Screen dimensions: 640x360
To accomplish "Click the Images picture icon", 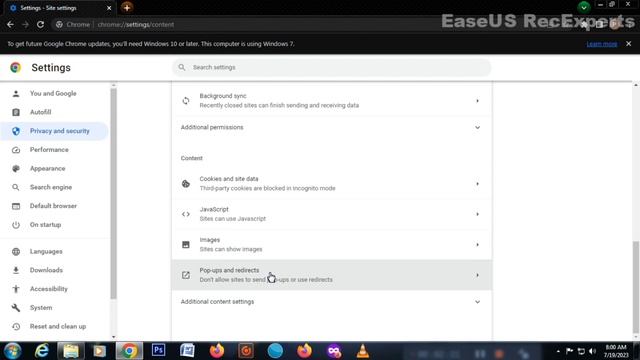I will (x=186, y=244).
